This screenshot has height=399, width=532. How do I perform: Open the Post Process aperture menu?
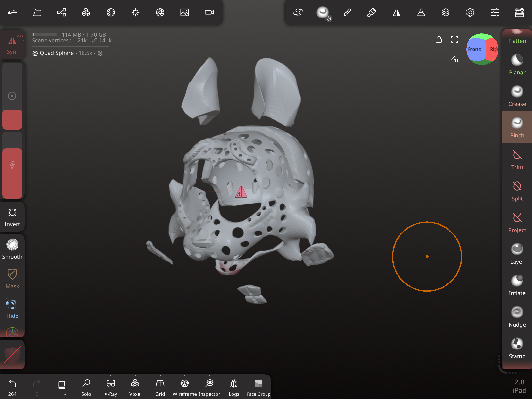tap(160, 12)
